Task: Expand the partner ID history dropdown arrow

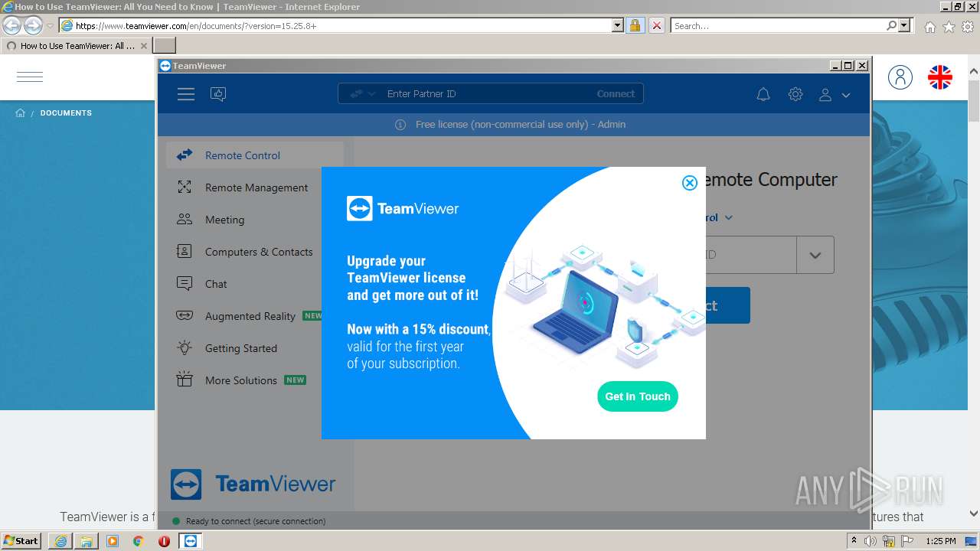Action: coord(815,256)
